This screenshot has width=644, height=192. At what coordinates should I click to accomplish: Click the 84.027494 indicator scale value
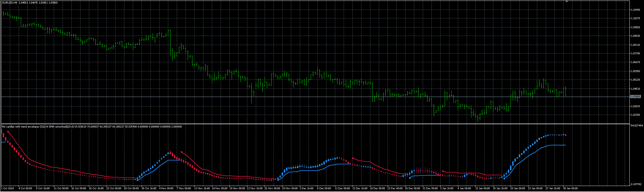pyautogui.click(x=637, y=125)
